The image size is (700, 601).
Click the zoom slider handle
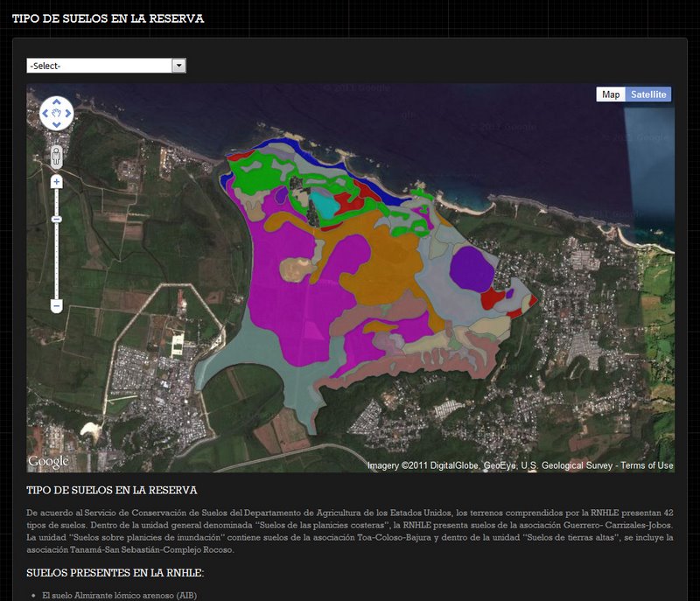pyautogui.click(x=57, y=218)
